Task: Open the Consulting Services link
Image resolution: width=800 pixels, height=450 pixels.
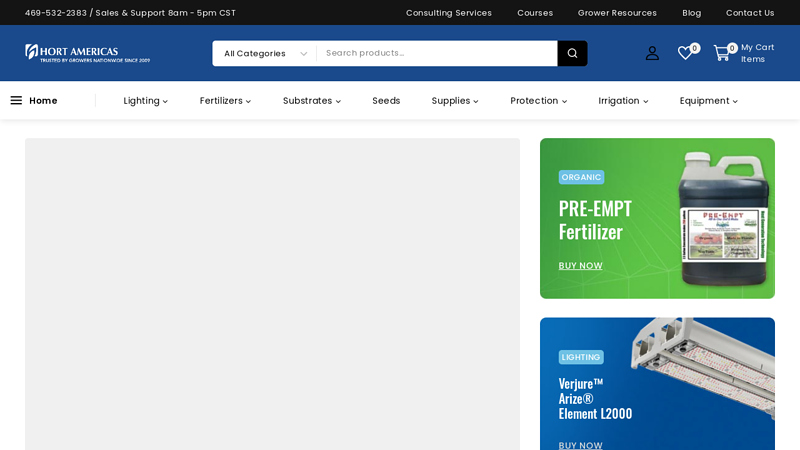Action: pos(448,13)
